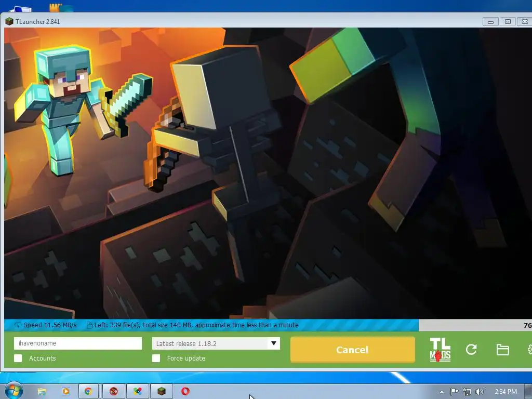
Task: Click the network tray icon
Action: (x=467, y=392)
